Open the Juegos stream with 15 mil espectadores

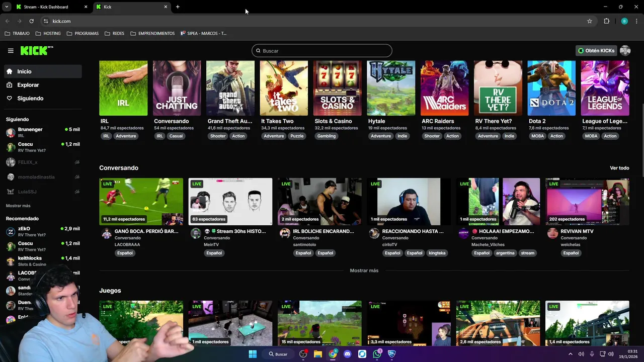click(319, 323)
